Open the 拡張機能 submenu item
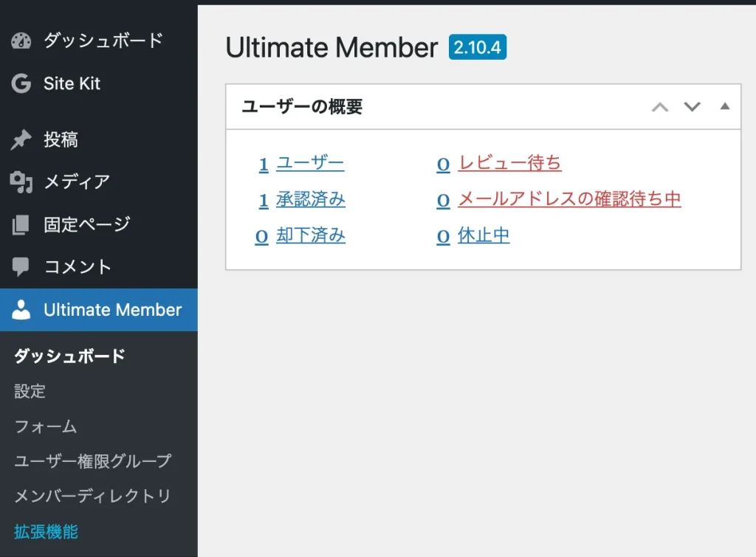The height and width of the screenshot is (557, 756). [47, 532]
